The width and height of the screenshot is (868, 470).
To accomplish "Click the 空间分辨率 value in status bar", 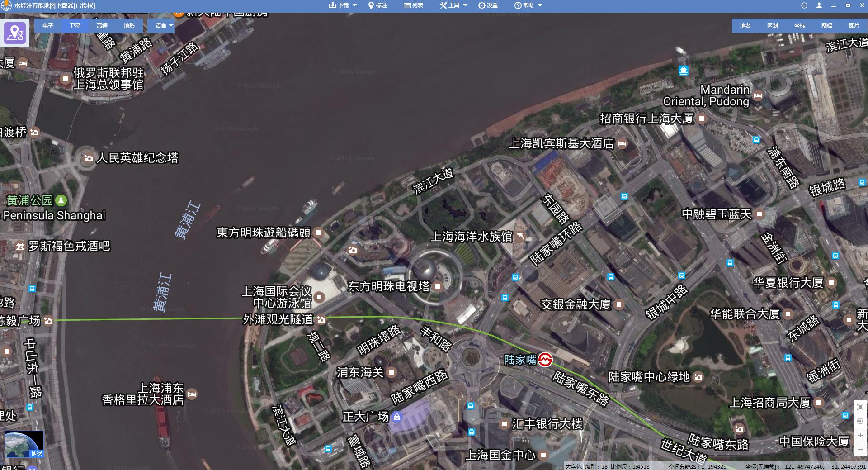I will [698, 466].
